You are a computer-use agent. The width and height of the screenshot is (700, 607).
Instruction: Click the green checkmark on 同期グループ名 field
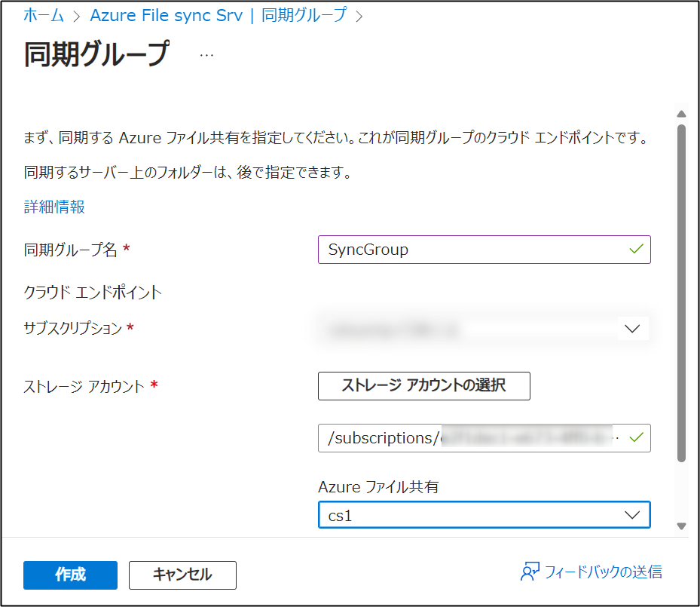point(635,249)
